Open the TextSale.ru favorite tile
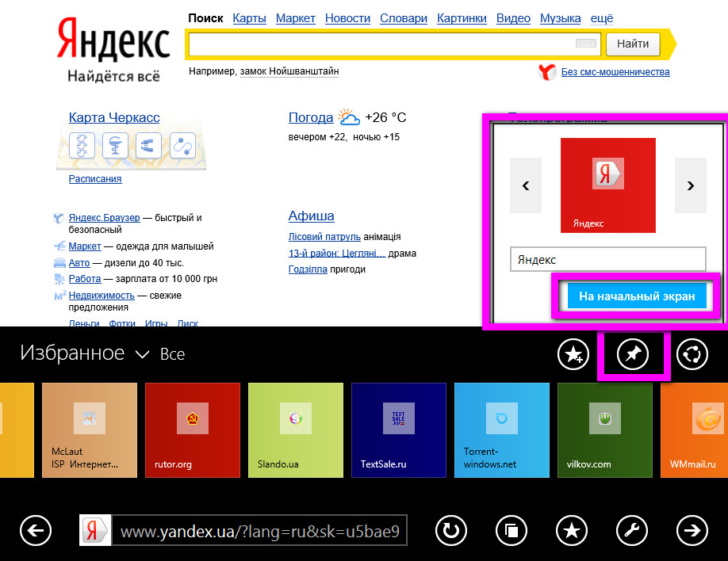This screenshot has height=561, width=728. (399, 430)
